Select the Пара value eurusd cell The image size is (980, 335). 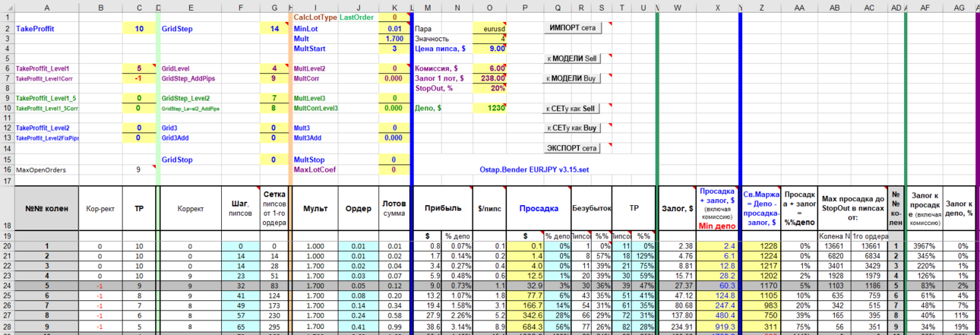point(489,28)
